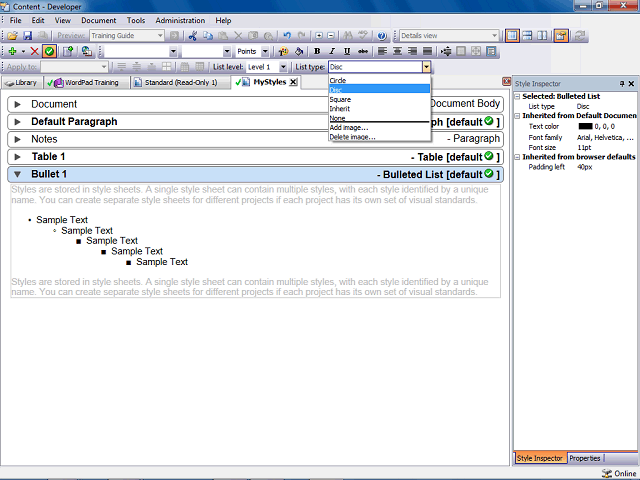The width and height of the screenshot is (640, 480).
Task: Click the Undo arrow icon
Action: tap(287, 36)
